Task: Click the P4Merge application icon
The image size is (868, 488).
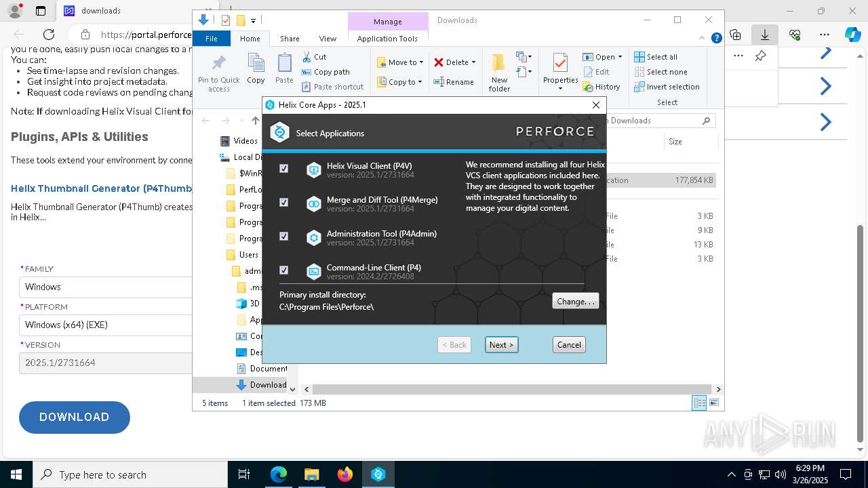Action: pyautogui.click(x=313, y=204)
